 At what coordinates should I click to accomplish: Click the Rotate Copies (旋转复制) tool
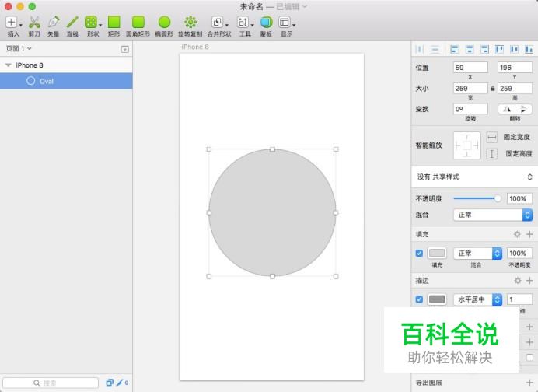(190, 23)
